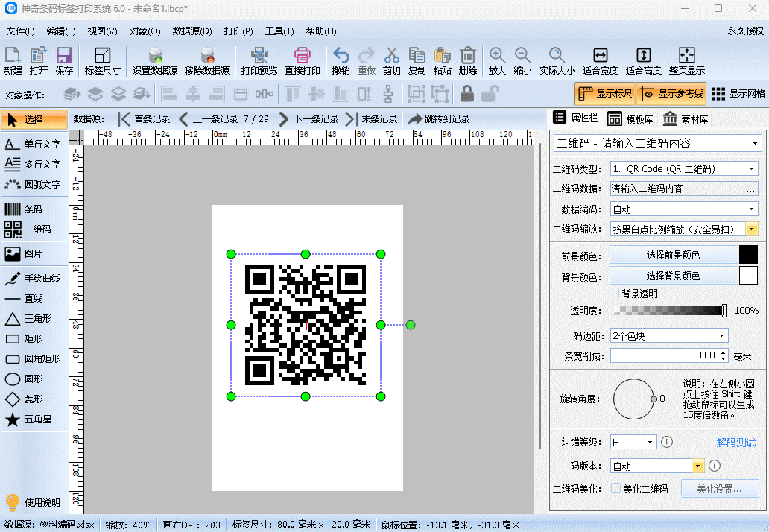Open the 数据源(D) menu
This screenshot has width=769, height=532.
click(192, 31)
